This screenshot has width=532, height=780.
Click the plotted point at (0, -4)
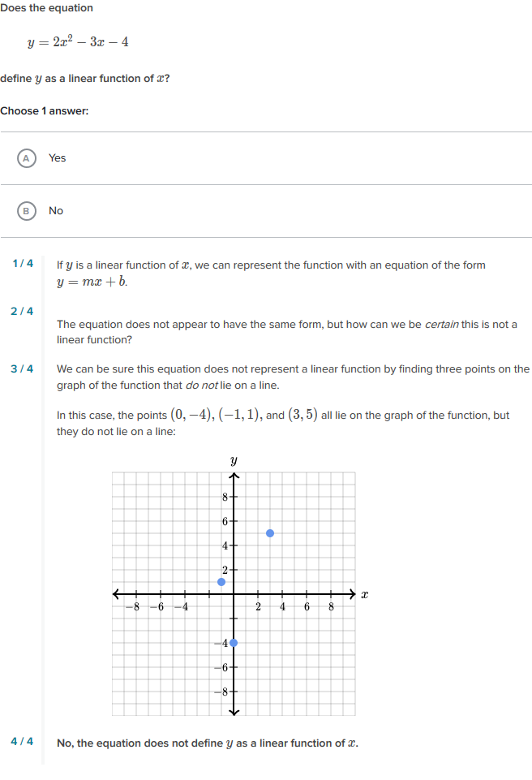point(234,642)
